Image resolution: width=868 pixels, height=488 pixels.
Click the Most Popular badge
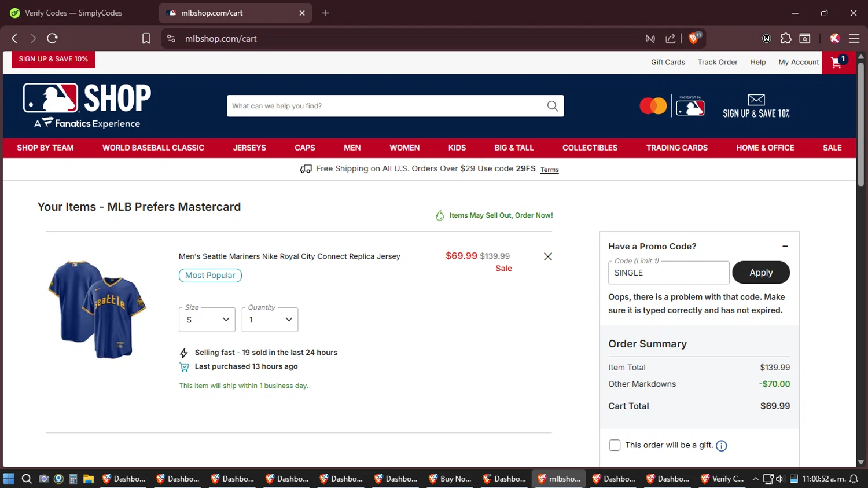210,276
